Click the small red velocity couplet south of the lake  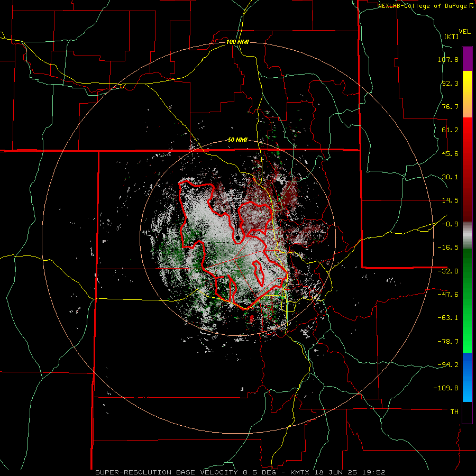251,318
